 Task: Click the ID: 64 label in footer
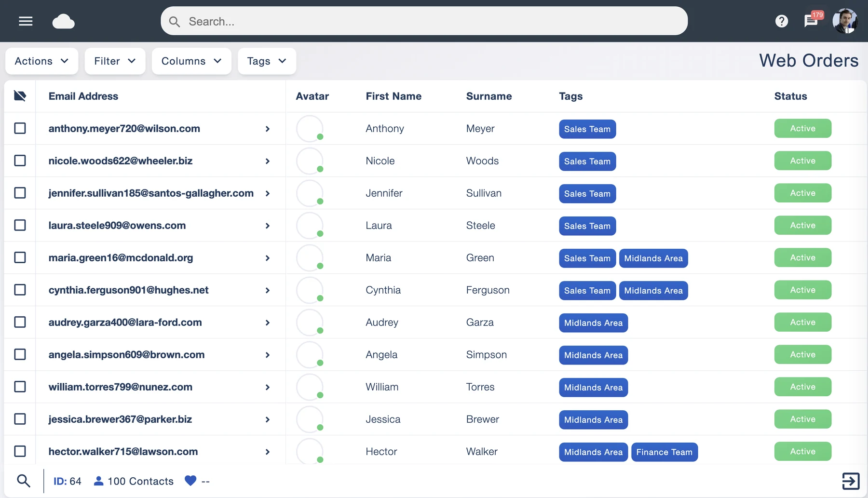point(67,481)
